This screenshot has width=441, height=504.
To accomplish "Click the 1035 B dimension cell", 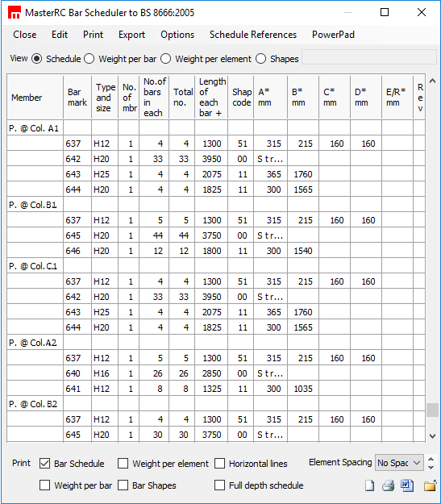I will (303, 389).
